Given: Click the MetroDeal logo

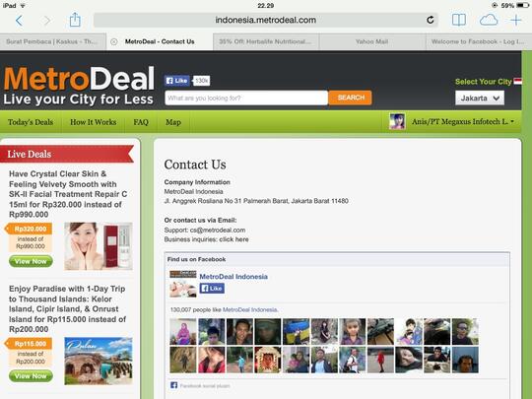Looking at the screenshot, I should [x=79, y=86].
